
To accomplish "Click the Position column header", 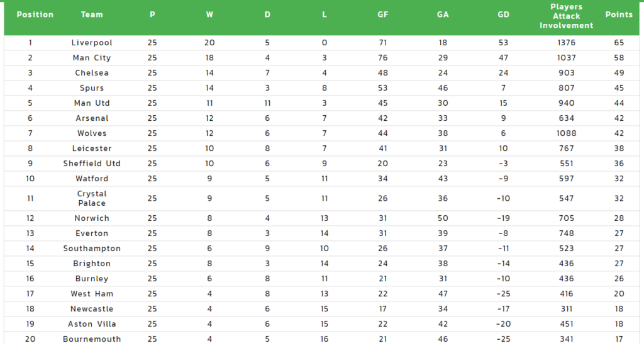I will [35, 15].
